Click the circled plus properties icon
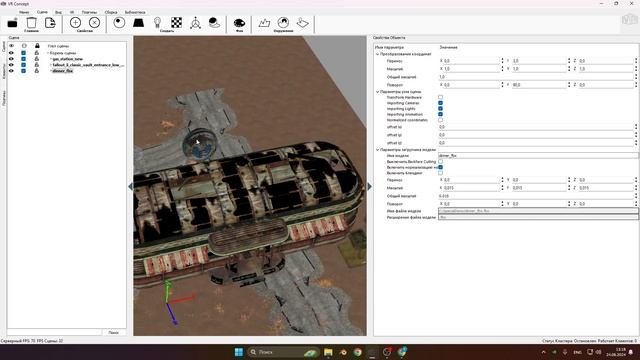640x360 pixels. click(x=76, y=22)
